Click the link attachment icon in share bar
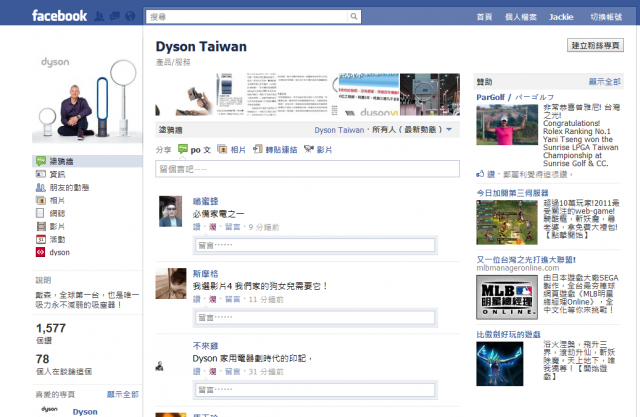 258,149
